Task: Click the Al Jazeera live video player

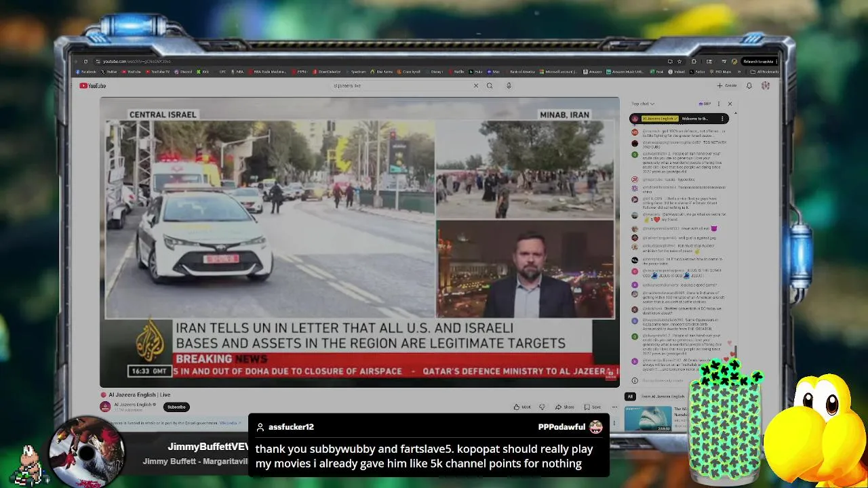Action: tap(359, 242)
